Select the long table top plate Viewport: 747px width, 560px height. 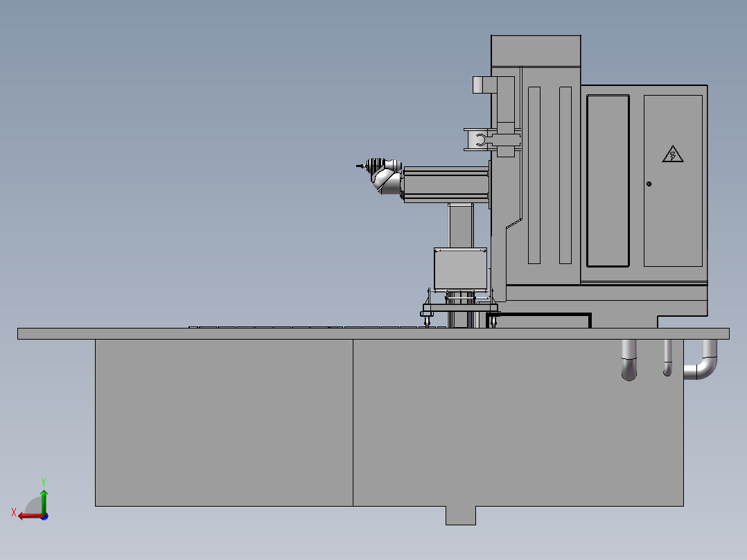pos(373,333)
